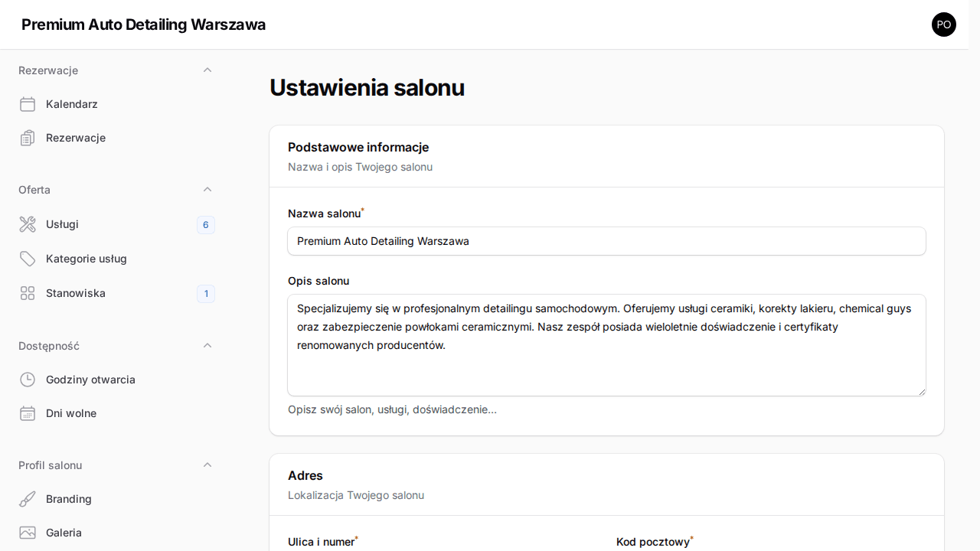The image size is (980, 551).
Task: Navigate to Dni wolne in sidebar
Action: tap(73, 413)
